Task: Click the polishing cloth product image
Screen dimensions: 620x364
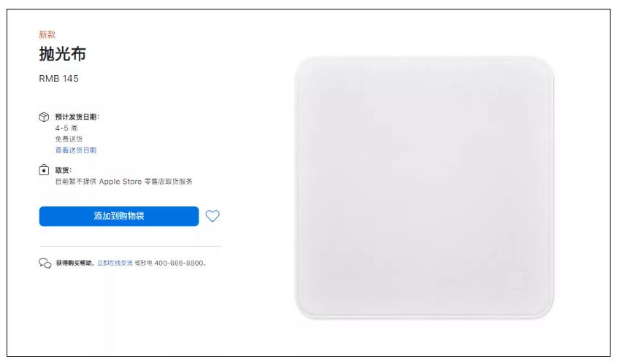Action: 424,187
